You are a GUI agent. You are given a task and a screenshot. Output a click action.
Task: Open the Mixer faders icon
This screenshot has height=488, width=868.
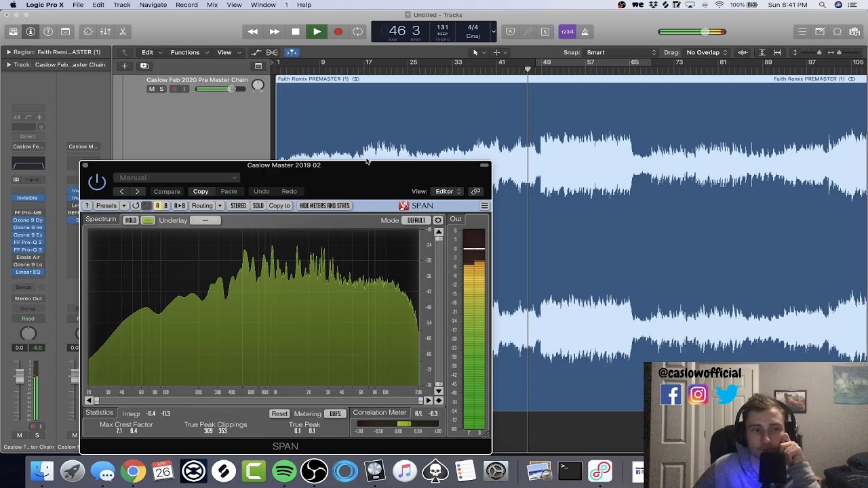[106, 31]
